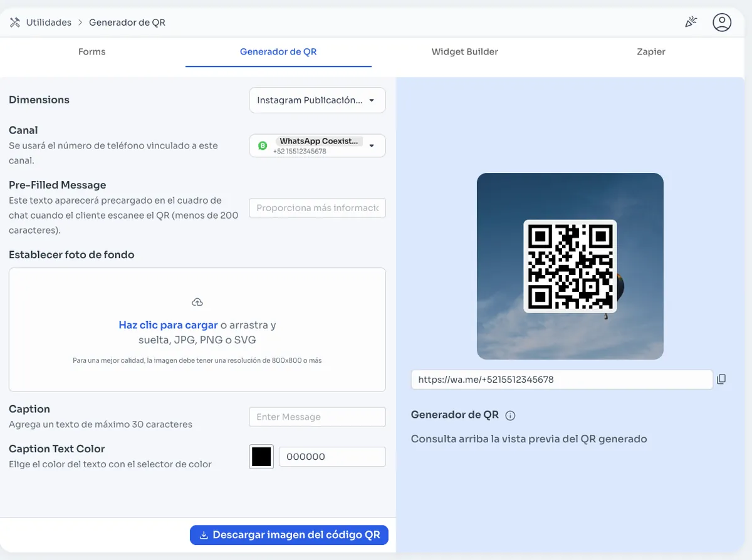Open the Canal dropdown WhatsApp Coexist
Screen dimensions: 752x560
(317, 146)
